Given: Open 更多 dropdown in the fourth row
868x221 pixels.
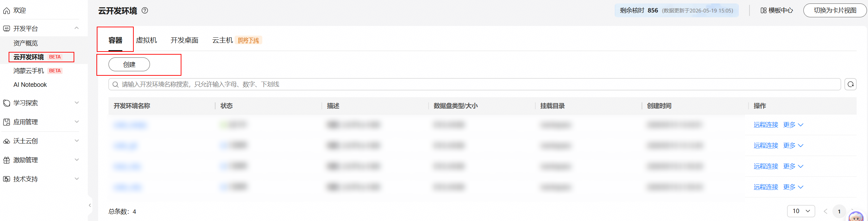Looking at the screenshot, I should pos(793,187).
